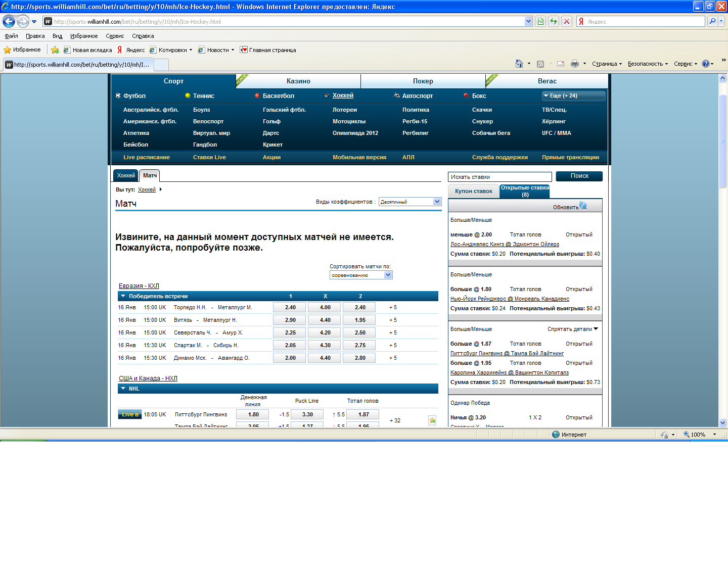Image resolution: width=728 pixels, height=573 pixels.
Task: Click the Автоспорт icon in sports menu
Action: point(397,96)
